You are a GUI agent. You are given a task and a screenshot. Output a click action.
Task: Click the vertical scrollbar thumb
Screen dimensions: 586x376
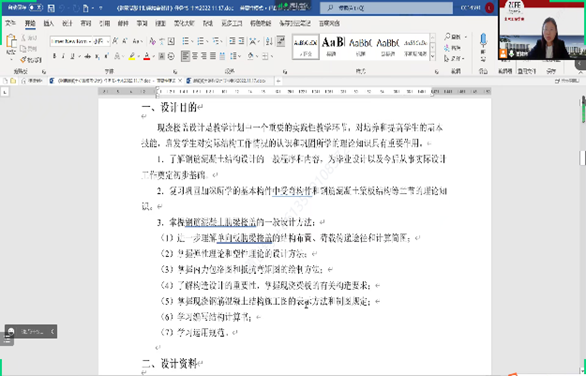coord(582,157)
